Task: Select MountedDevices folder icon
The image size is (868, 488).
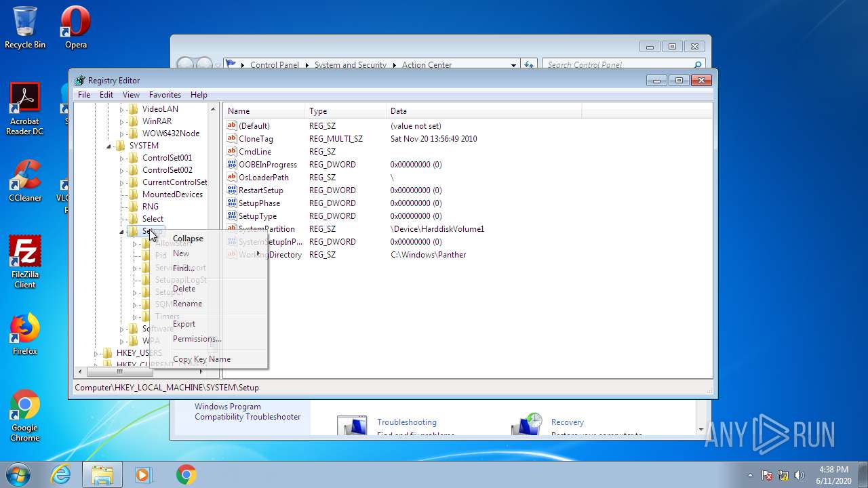Action: (133, 194)
